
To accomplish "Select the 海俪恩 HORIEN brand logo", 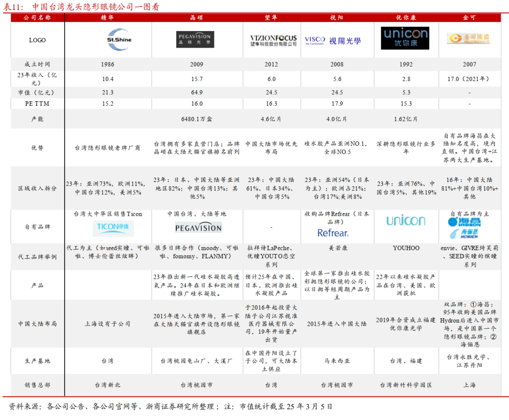I will [464, 233].
